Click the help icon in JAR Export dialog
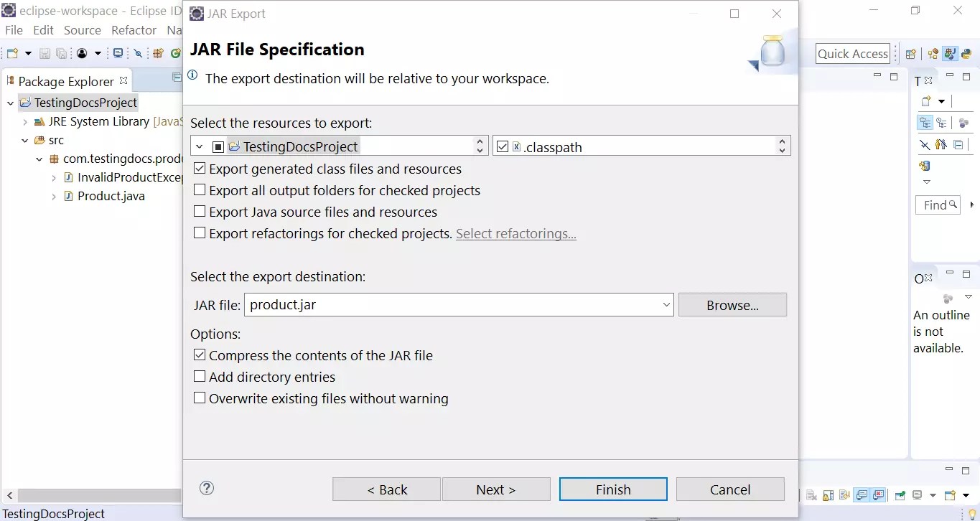 tap(206, 488)
